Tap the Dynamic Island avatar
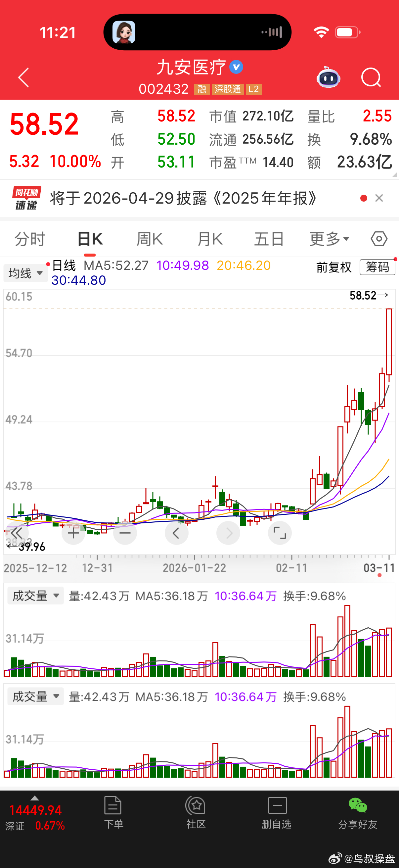Image resolution: width=399 pixels, height=868 pixels. (x=124, y=32)
